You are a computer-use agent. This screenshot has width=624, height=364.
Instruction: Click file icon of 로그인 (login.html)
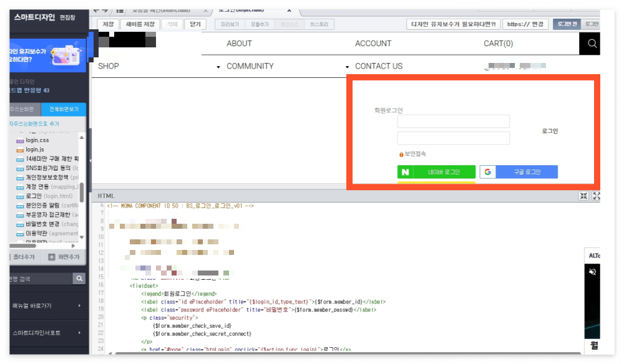[x=20, y=196]
